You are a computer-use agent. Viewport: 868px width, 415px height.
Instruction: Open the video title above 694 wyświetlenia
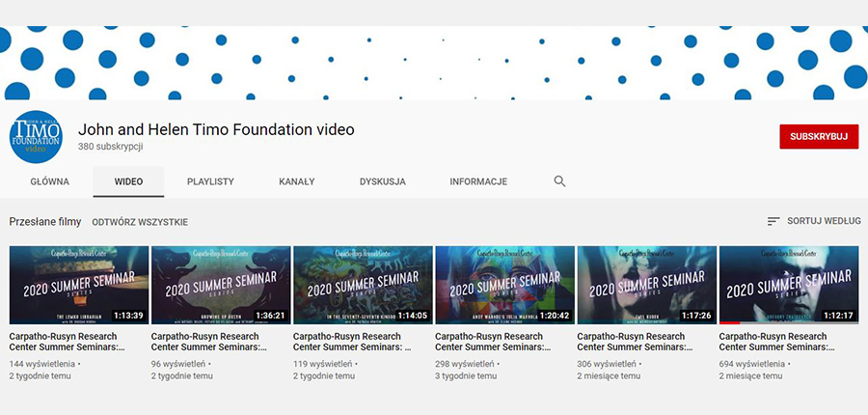tap(777, 342)
